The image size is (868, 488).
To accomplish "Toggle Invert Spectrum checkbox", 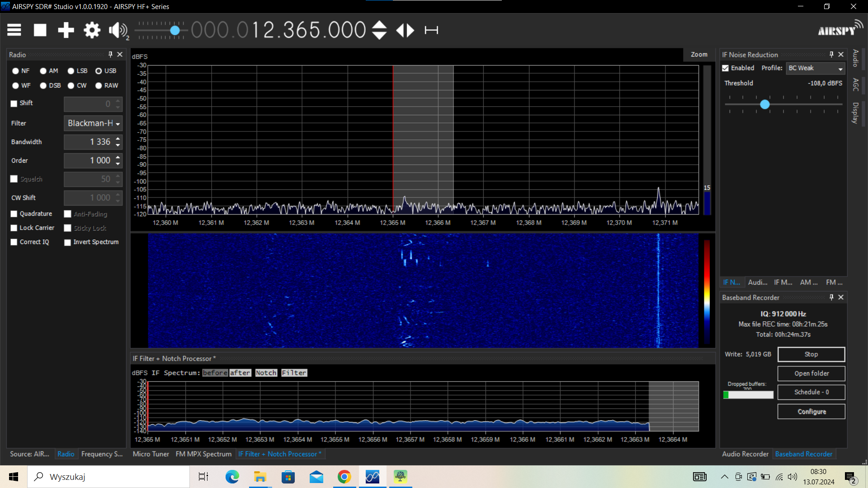I will coord(67,242).
